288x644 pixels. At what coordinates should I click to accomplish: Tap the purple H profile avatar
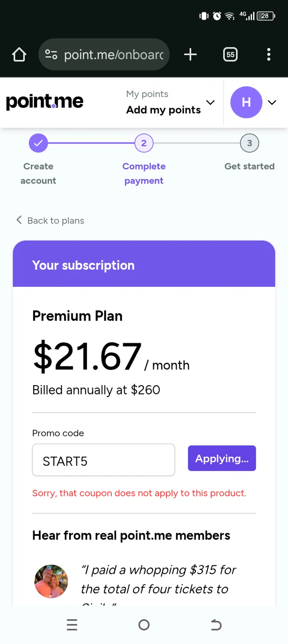(246, 102)
